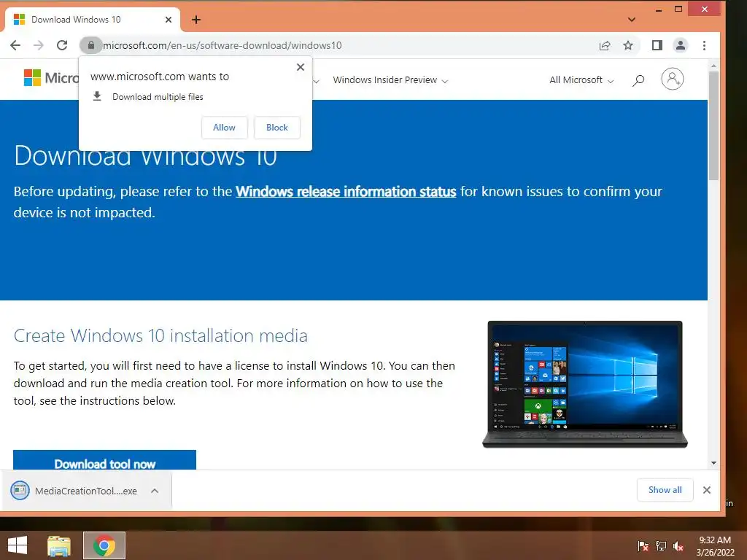Open the downloaded MediaCreationTool exe file

[75, 491]
